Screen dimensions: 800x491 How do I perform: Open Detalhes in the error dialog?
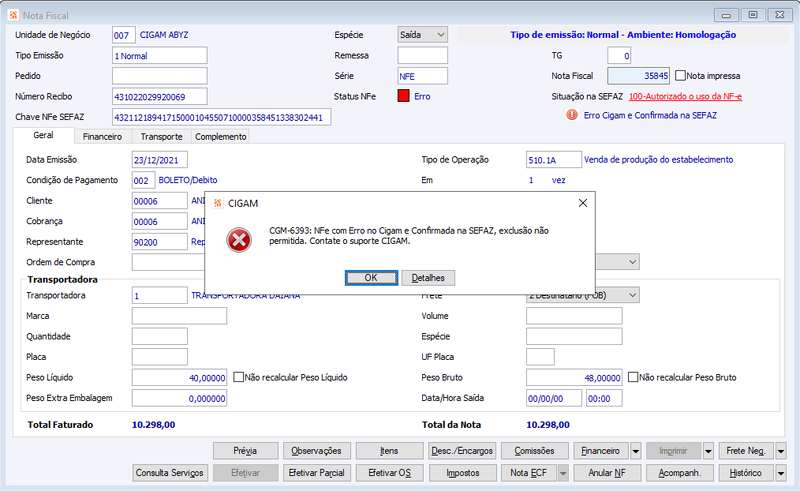[x=428, y=278]
